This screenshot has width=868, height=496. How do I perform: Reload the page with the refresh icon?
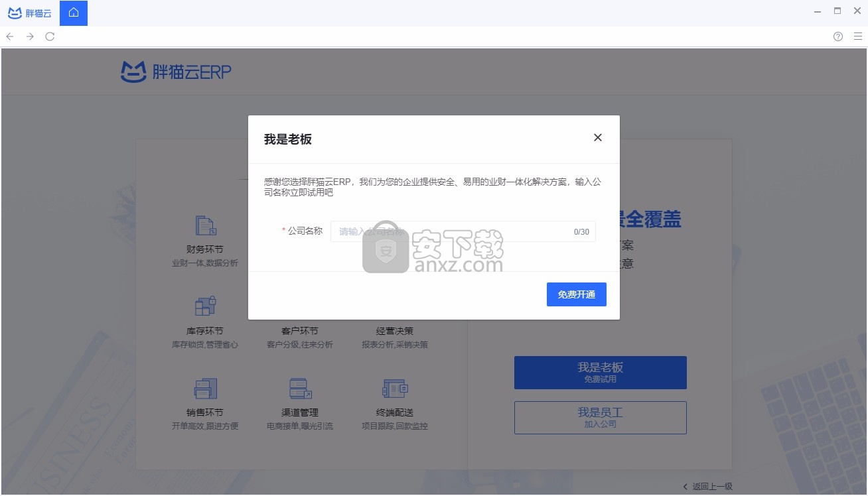tap(50, 36)
